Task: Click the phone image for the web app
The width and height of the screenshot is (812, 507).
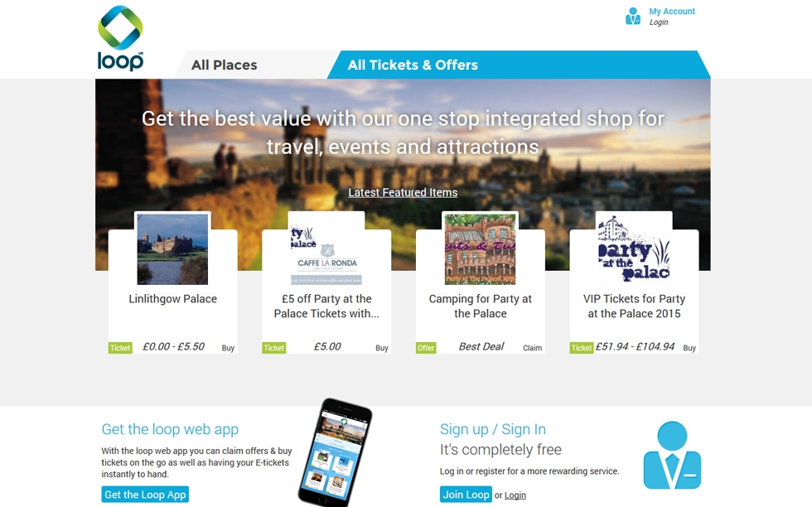Action: click(335, 451)
